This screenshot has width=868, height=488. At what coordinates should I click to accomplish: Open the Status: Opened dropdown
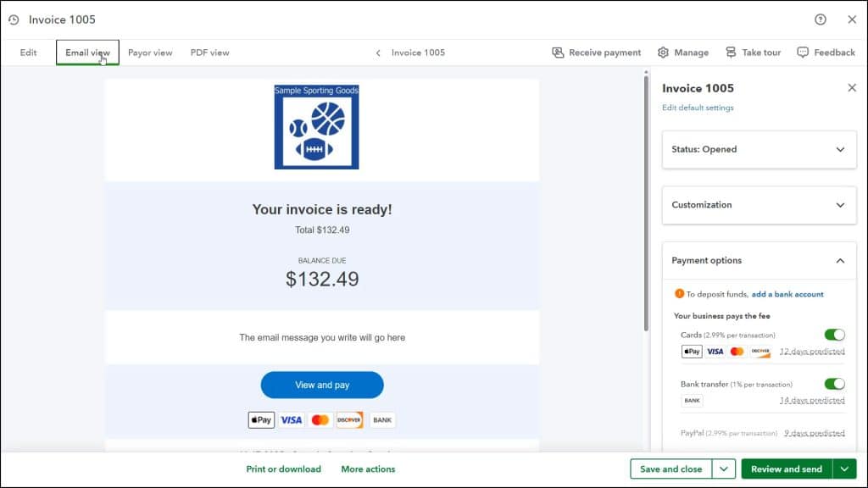pos(759,149)
